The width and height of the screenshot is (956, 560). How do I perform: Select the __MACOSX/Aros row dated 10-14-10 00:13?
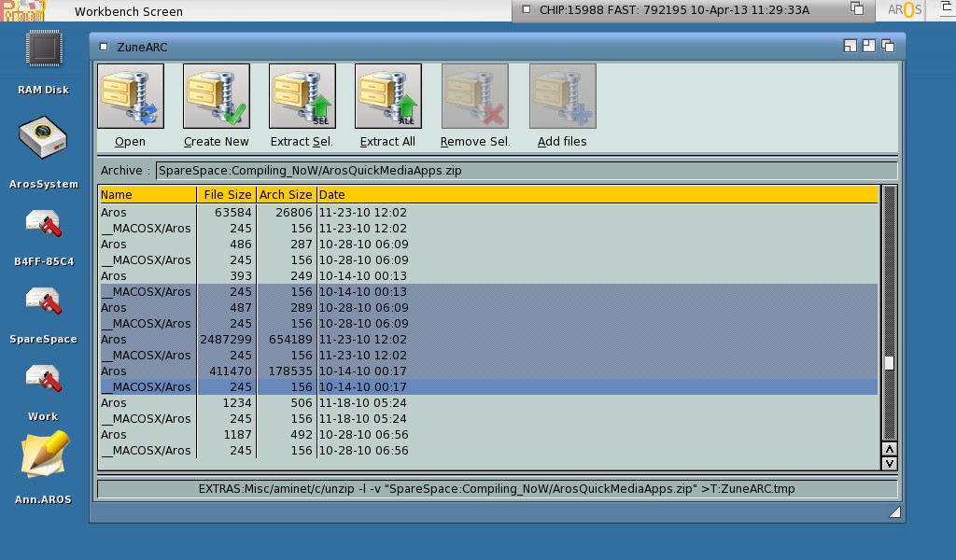pos(488,292)
